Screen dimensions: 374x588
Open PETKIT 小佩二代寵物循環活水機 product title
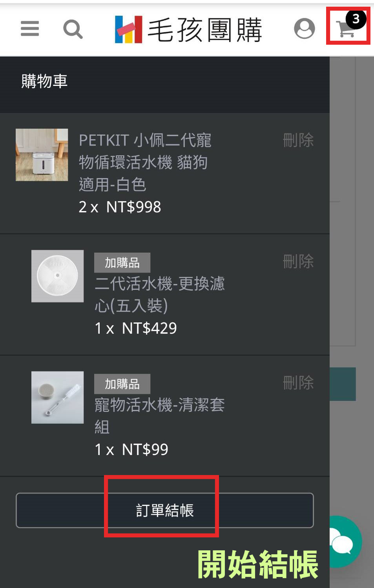[x=145, y=162]
